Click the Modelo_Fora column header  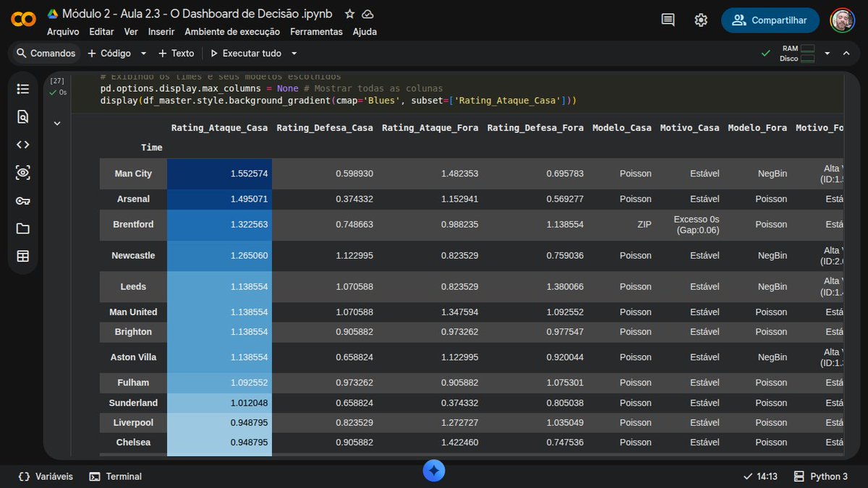(758, 128)
